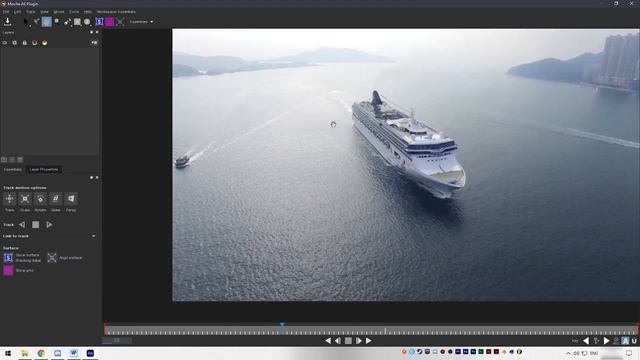Switch to the Layer Properties tab
640x360 pixels.
click(x=44, y=169)
